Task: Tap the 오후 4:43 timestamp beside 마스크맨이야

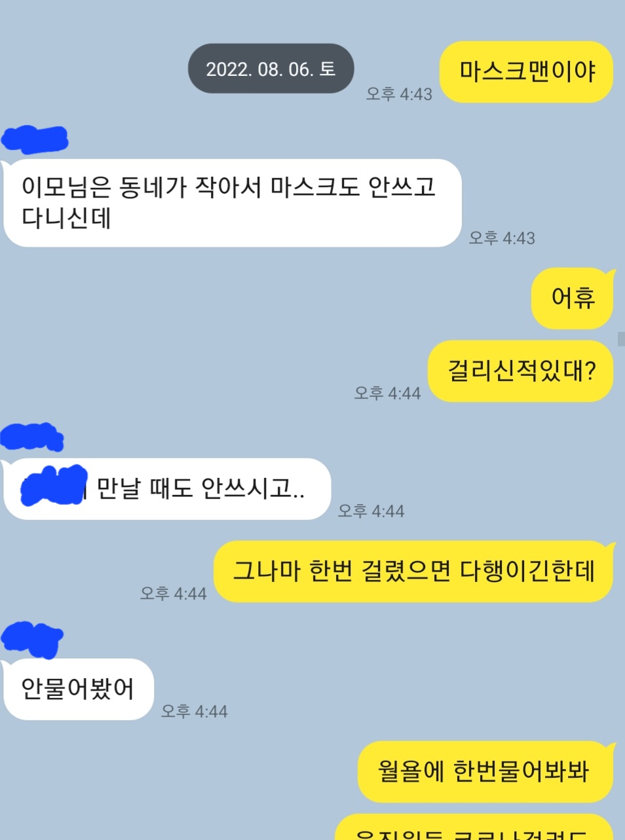Action: click(399, 94)
